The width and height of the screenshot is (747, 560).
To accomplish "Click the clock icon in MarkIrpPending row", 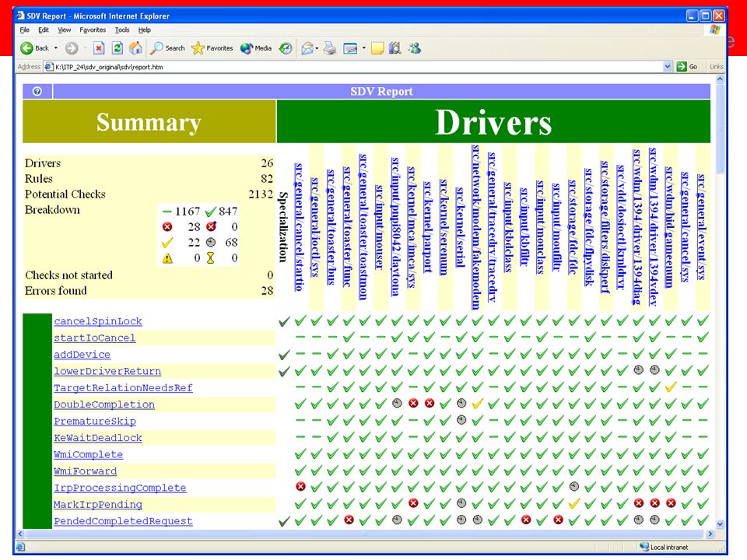I will [461, 503].
